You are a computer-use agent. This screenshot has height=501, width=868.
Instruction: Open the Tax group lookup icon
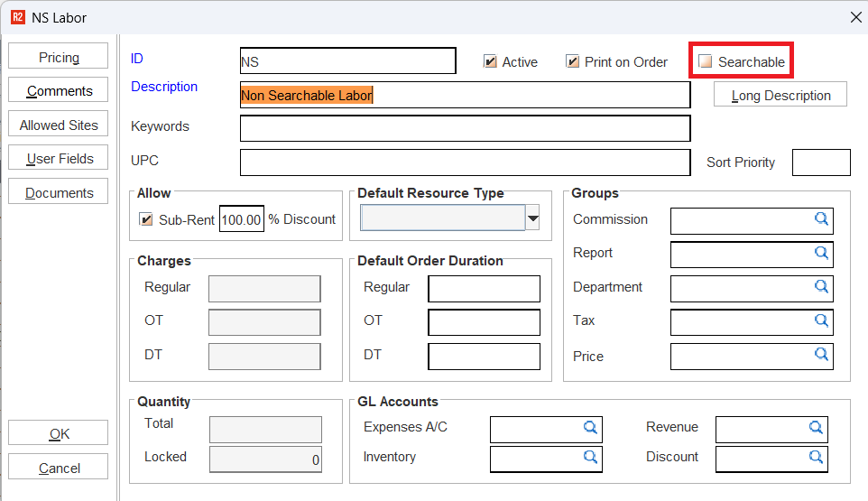point(821,320)
